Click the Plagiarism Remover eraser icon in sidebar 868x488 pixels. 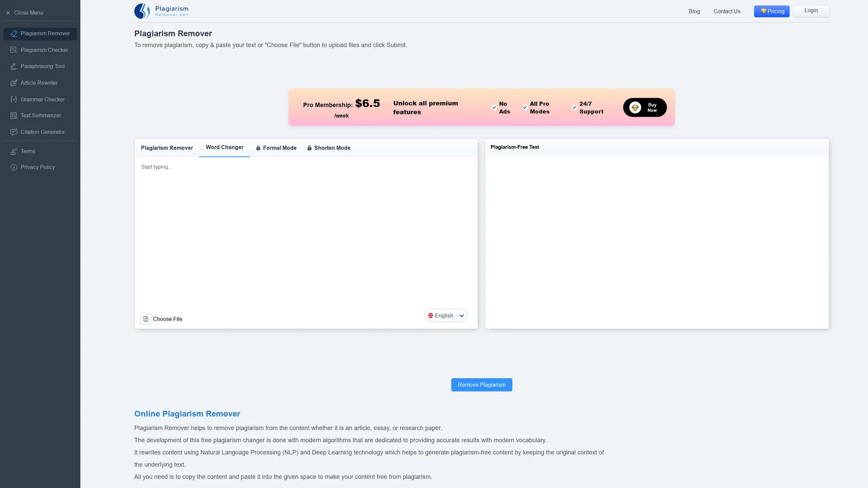point(14,34)
